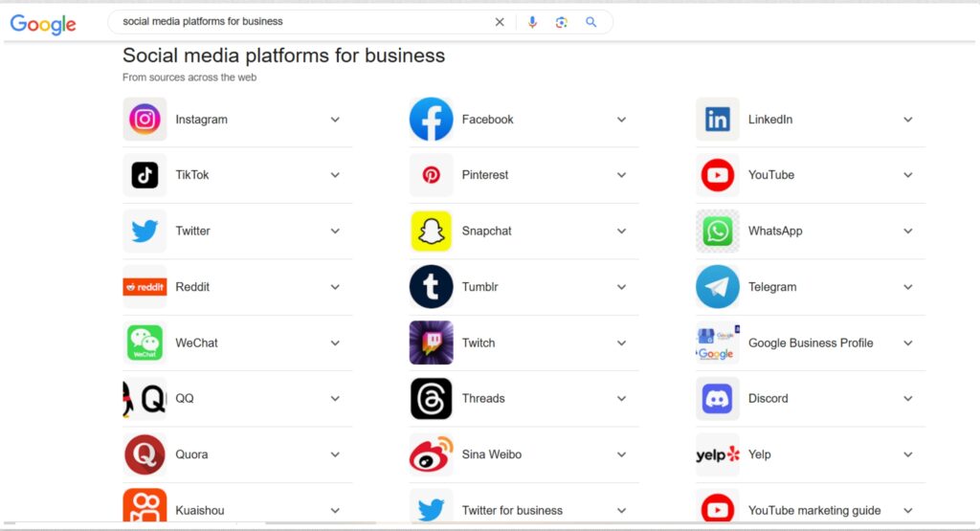Viewport: 980px width, 531px height.
Task: Click the Quora logo icon
Action: [x=145, y=454]
